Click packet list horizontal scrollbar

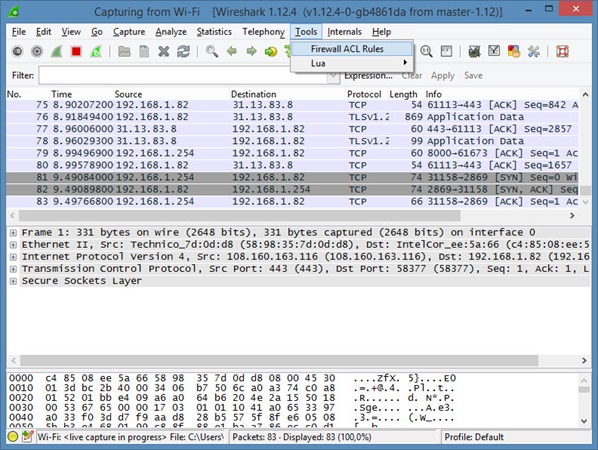(x=240, y=216)
